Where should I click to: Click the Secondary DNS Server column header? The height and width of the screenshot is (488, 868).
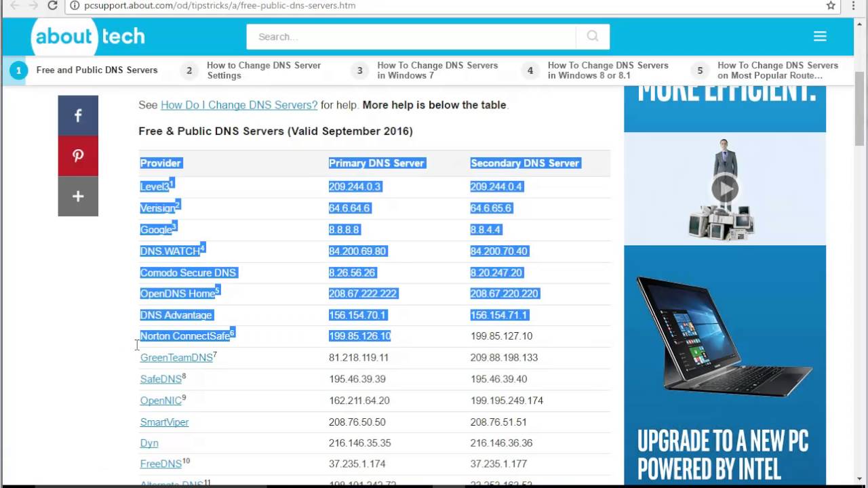(525, 163)
